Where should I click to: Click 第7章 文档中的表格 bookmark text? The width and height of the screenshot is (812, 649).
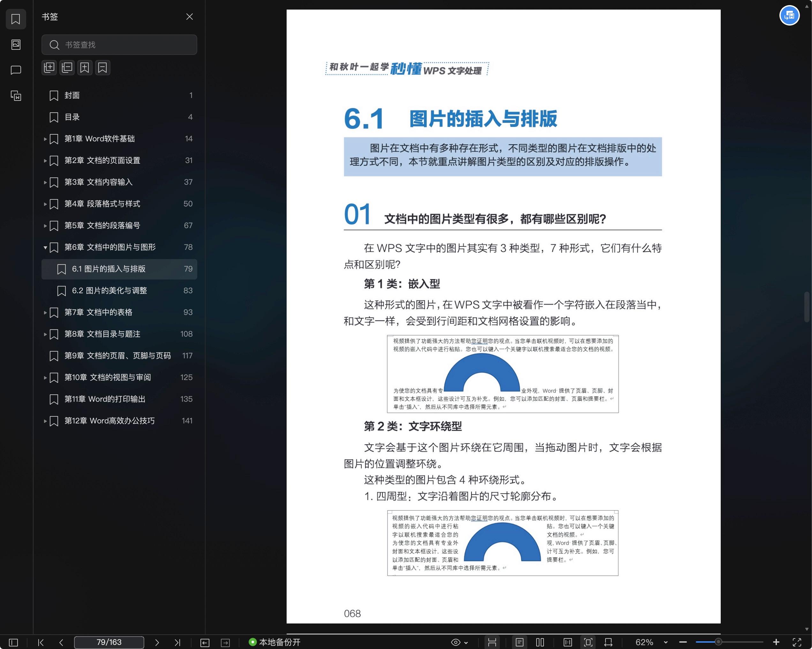(x=98, y=312)
